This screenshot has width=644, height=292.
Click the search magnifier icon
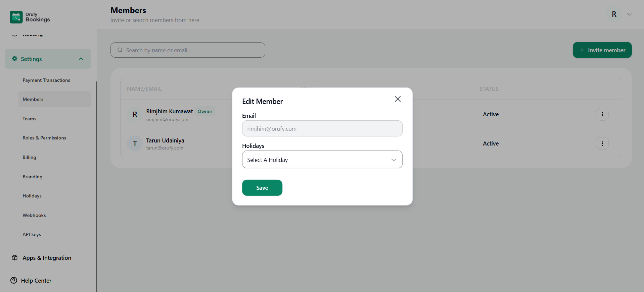(x=120, y=50)
